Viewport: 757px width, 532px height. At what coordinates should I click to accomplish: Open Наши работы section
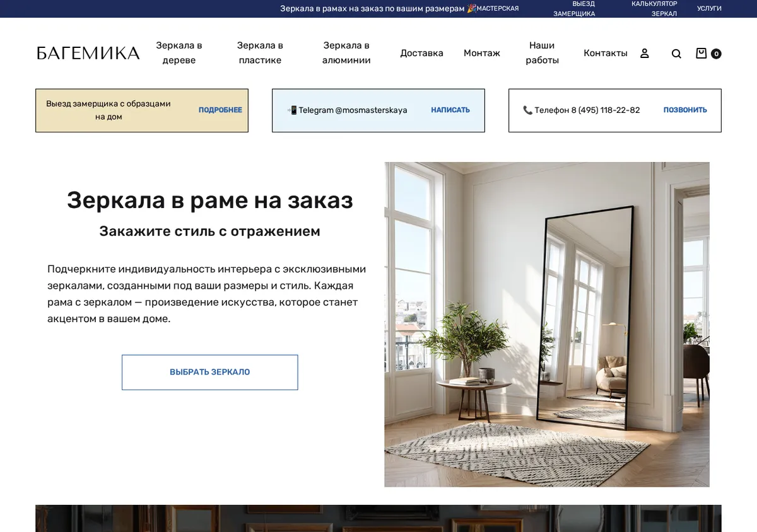(542, 53)
